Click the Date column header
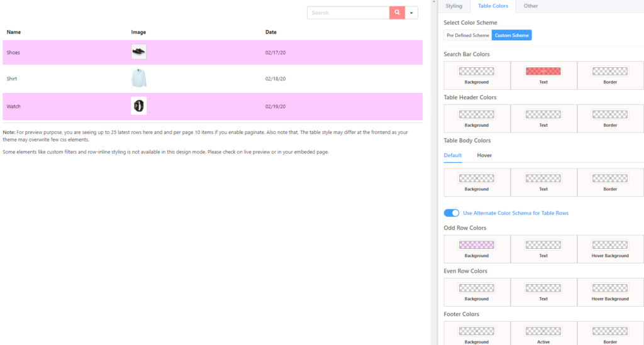The image size is (644, 345). pyautogui.click(x=270, y=32)
